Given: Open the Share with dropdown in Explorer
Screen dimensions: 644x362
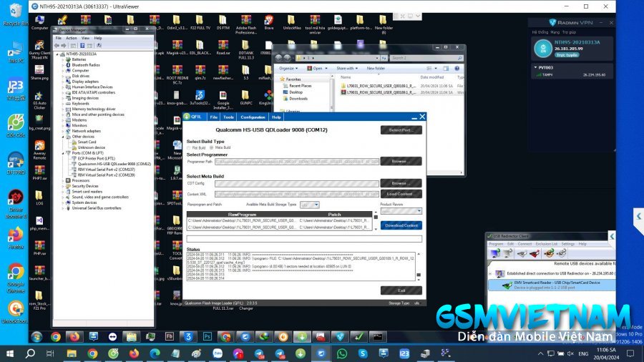Looking at the screenshot, I should coord(347,69).
